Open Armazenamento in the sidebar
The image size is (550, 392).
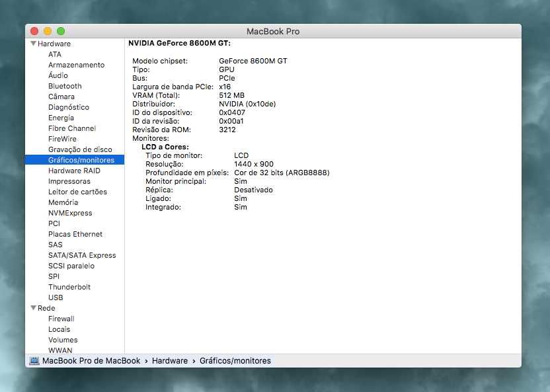(x=77, y=65)
